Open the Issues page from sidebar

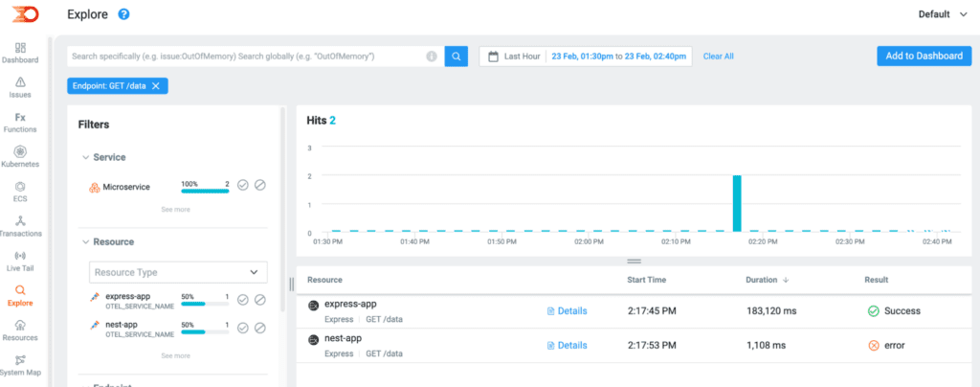(20, 87)
